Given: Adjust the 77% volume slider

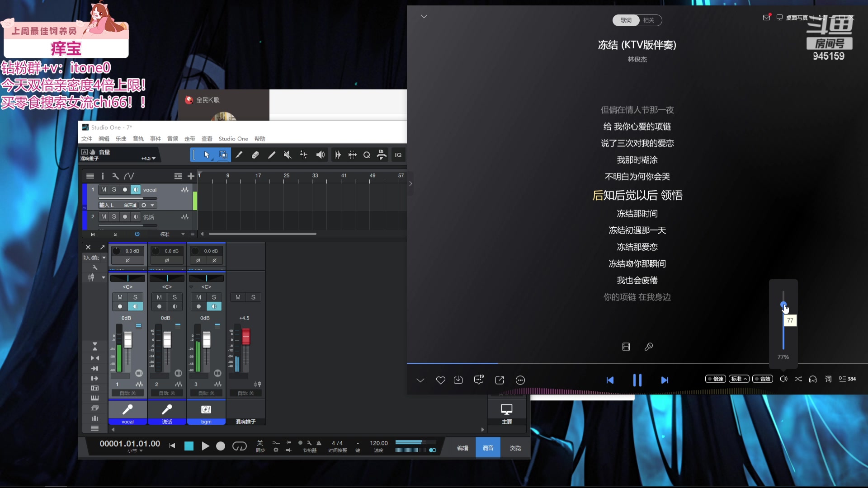Looking at the screenshot, I should click(x=783, y=304).
